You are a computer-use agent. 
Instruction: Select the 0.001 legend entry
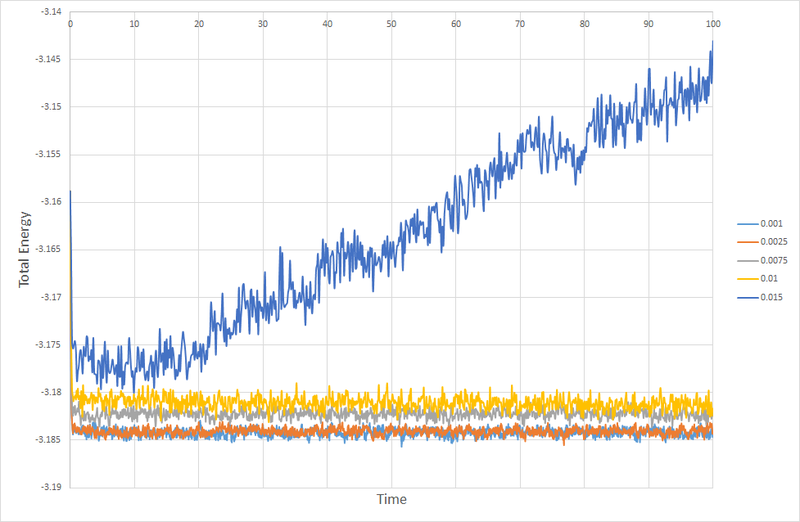(x=760, y=223)
